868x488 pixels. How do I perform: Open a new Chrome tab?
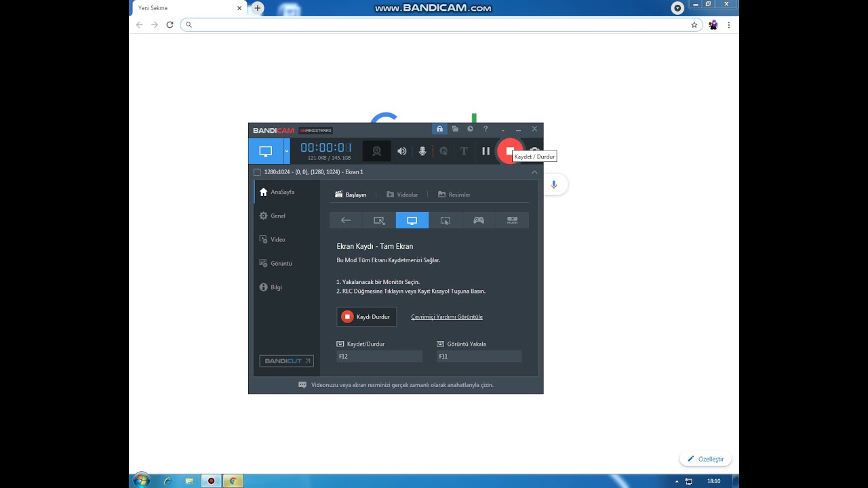258,8
